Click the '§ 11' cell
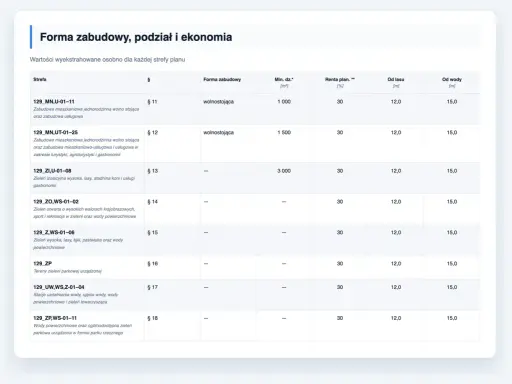Image resolution: width=512 pixels, height=384 pixels. [152, 102]
